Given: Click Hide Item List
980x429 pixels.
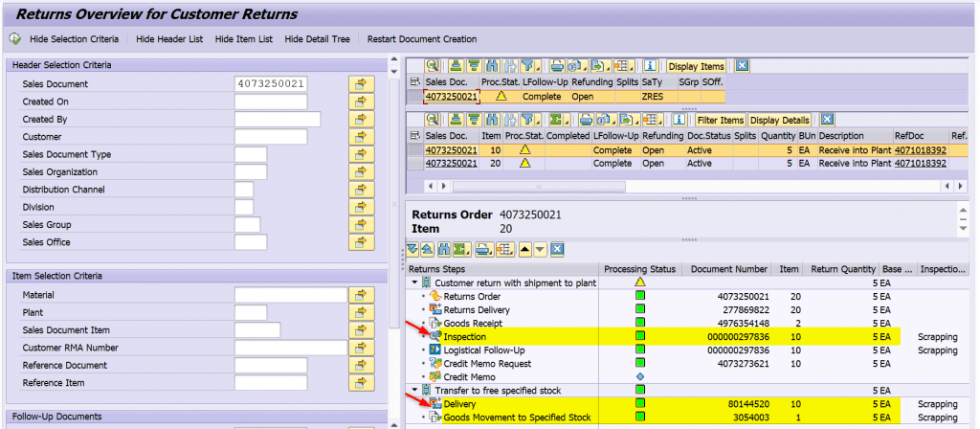Looking at the screenshot, I should click(x=244, y=38).
